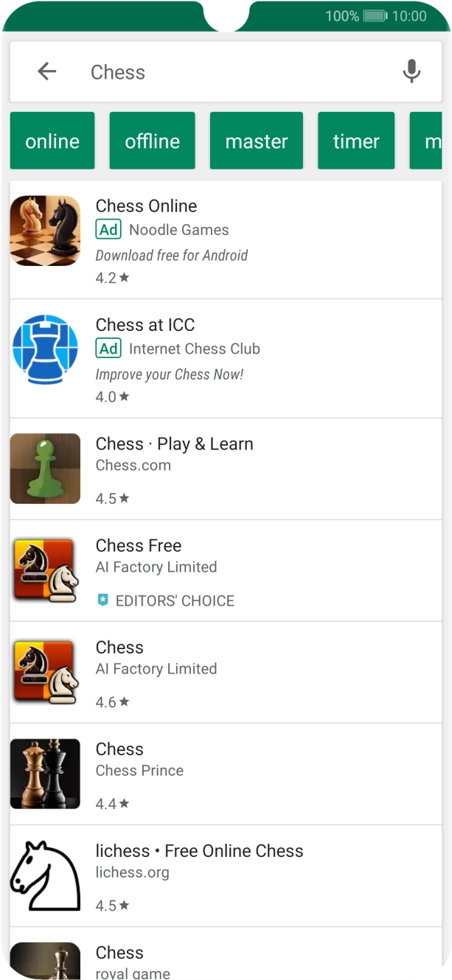Enable the offline filter
Image resolution: width=452 pixels, height=980 pixels.
152,140
